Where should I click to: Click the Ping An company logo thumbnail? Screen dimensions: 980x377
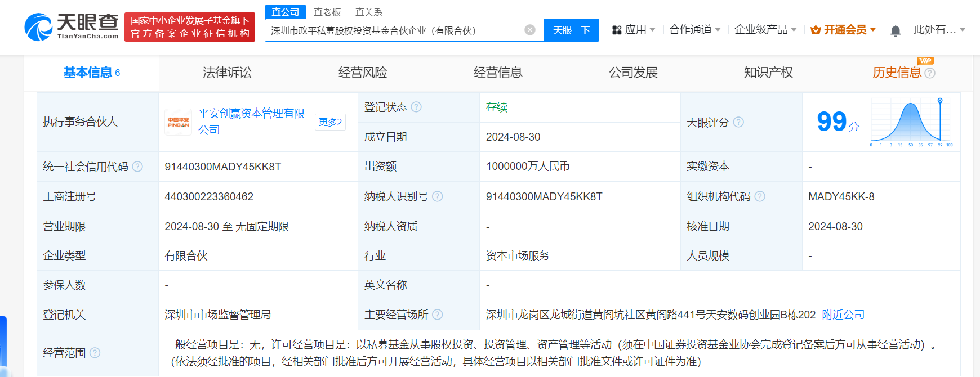178,122
